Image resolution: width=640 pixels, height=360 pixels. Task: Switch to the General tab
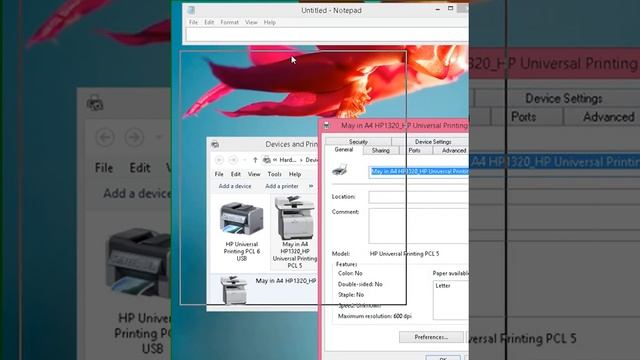click(x=344, y=150)
